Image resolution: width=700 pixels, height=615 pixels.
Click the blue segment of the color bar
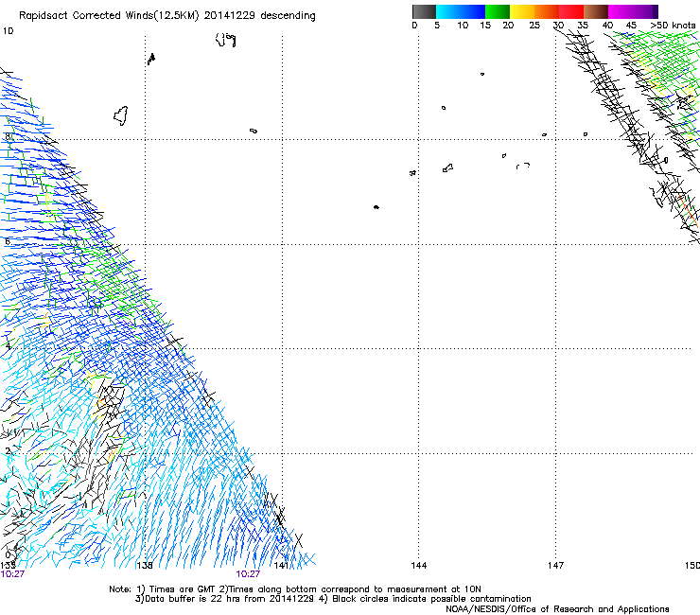pyautogui.click(x=461, y=11)
